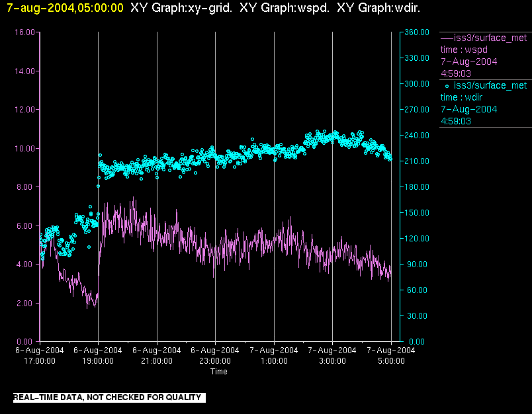Click the right axis value "30.00"

coord(417,315)
